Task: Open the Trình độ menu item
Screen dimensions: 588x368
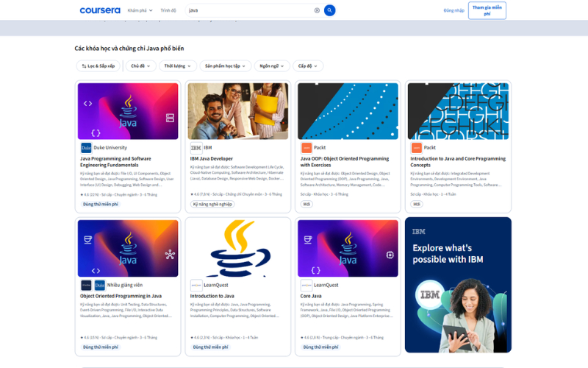Action: tap(168, 10)
